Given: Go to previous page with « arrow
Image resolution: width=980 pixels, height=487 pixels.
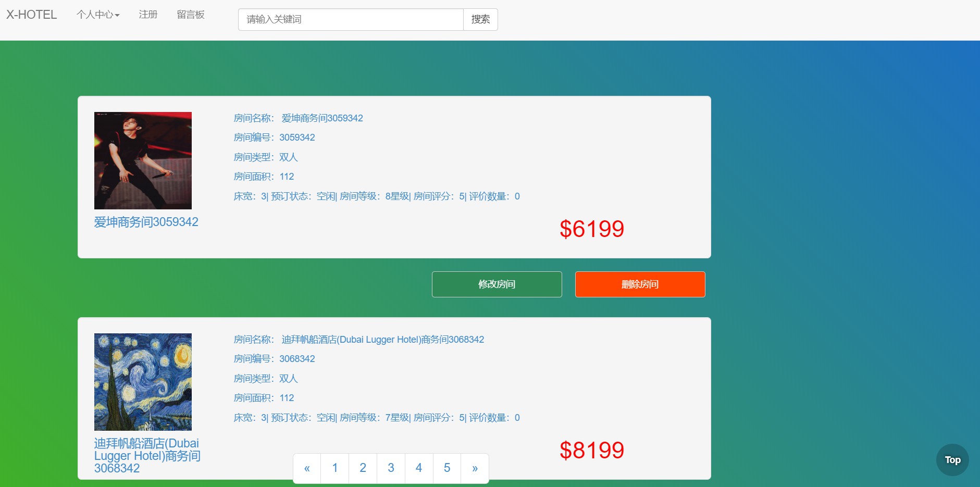Looking at the screenshot, I should [307, 468].
